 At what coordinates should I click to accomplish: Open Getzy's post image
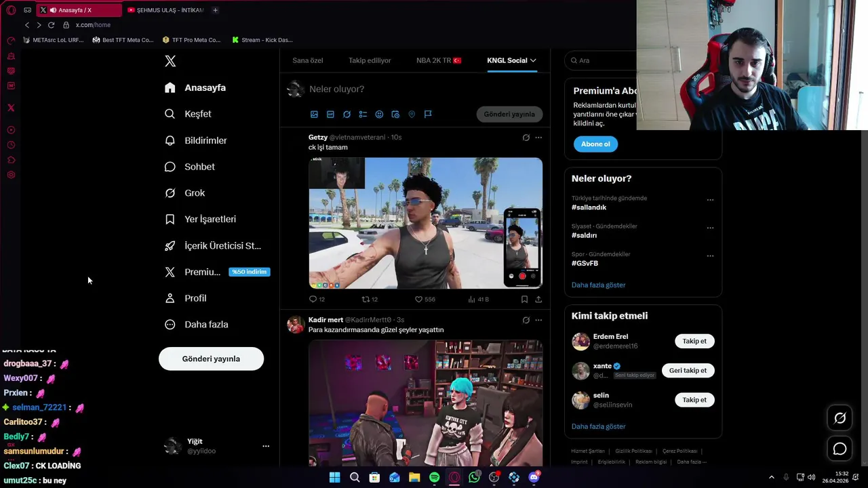[x=425, y=223]
